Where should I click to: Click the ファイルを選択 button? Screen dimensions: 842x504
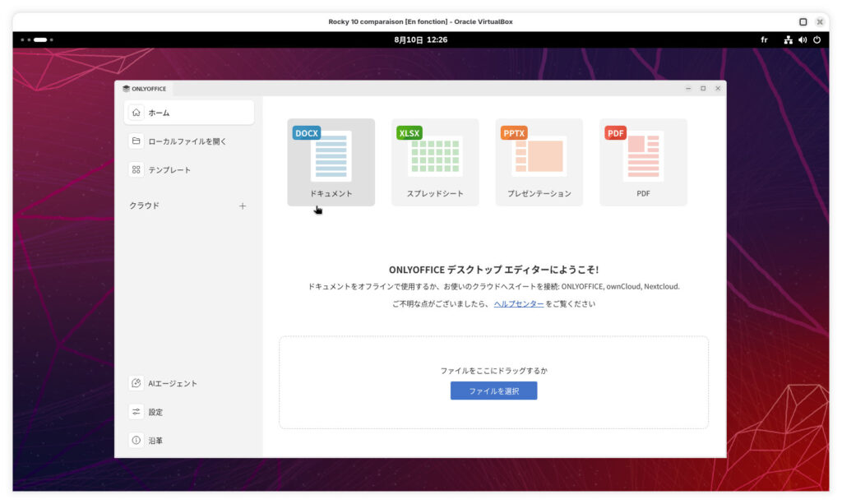point(493,391)
